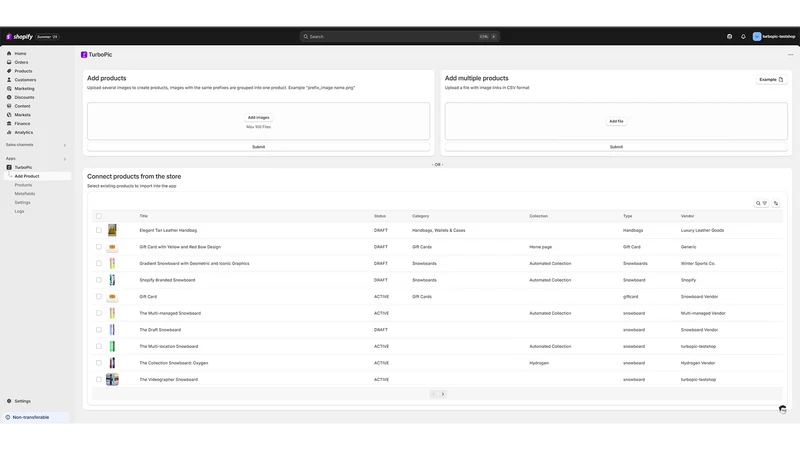800x450 pixels.
Task: Click the Collection column header
Action: coord(538,216)
